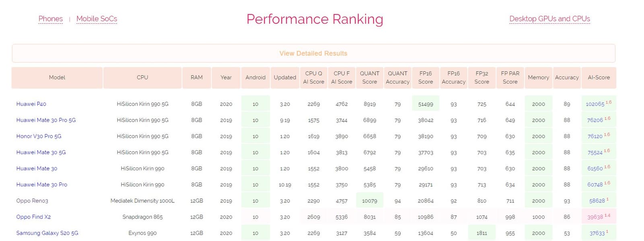Sort table by AI-Score header

[x=599, y=78]
